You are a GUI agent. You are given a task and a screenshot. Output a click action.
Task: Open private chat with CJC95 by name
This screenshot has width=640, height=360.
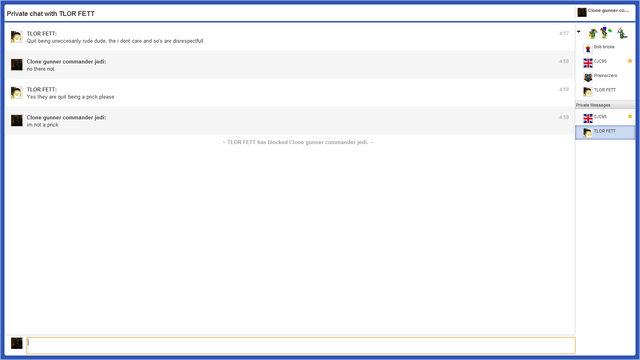pyautogui.click(x=600, y=117)
